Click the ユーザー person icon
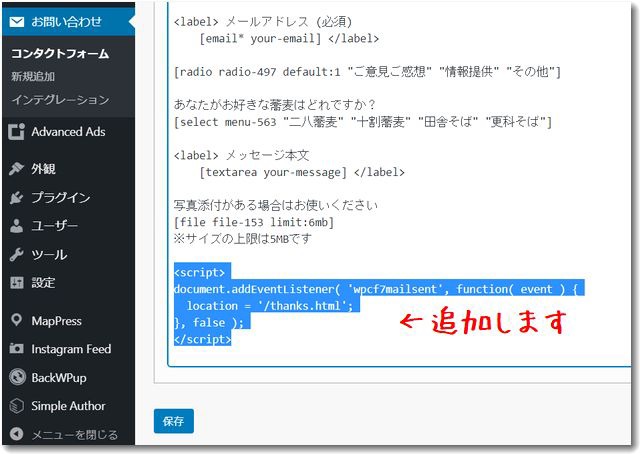 (x=16, y=225)
